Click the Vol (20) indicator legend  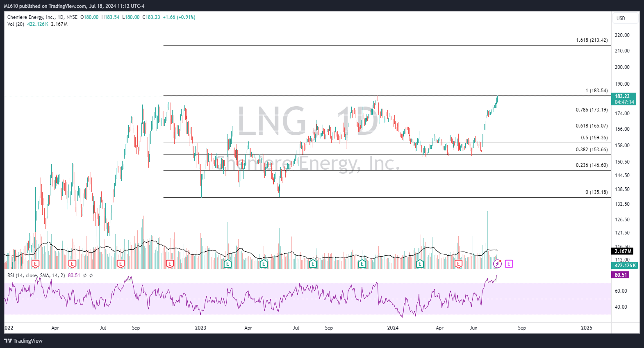16,24
